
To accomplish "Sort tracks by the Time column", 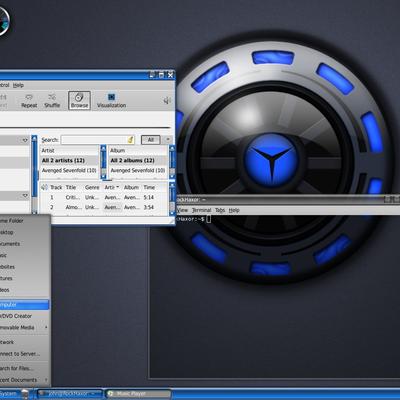I will pos(149,187).
